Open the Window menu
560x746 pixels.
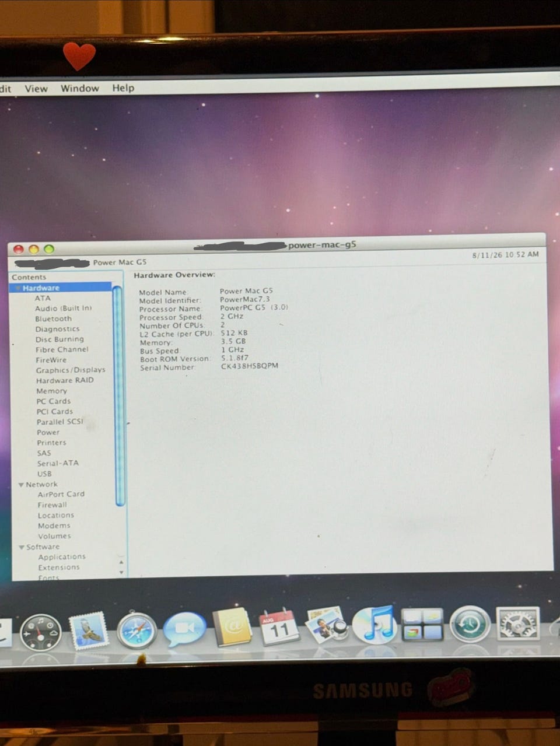click(x=80, y=88)
